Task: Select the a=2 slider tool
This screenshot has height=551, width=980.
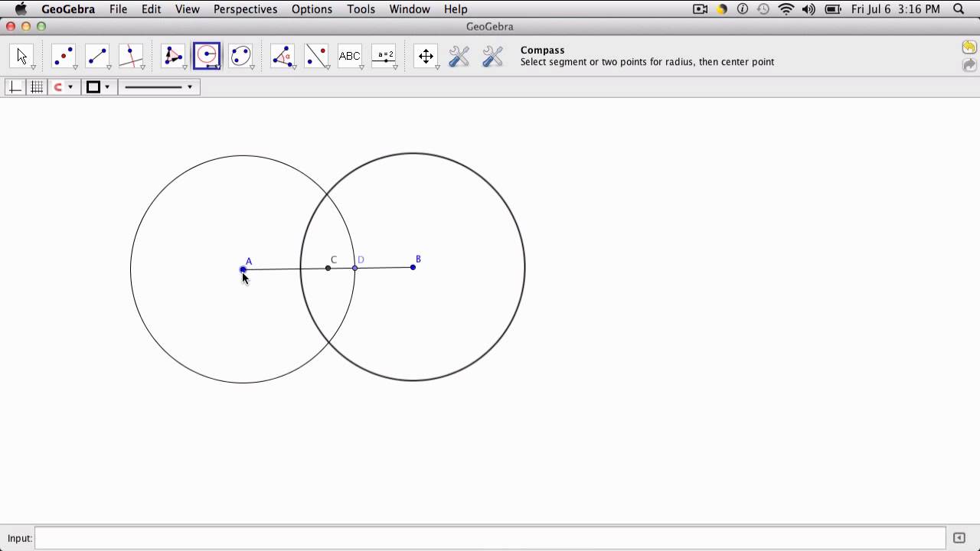Action: coord(384,56)
